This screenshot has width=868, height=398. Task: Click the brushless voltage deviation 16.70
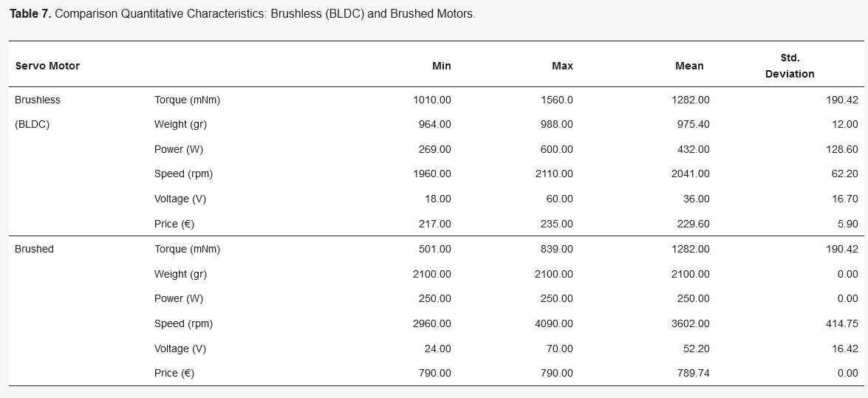(844, 199)
